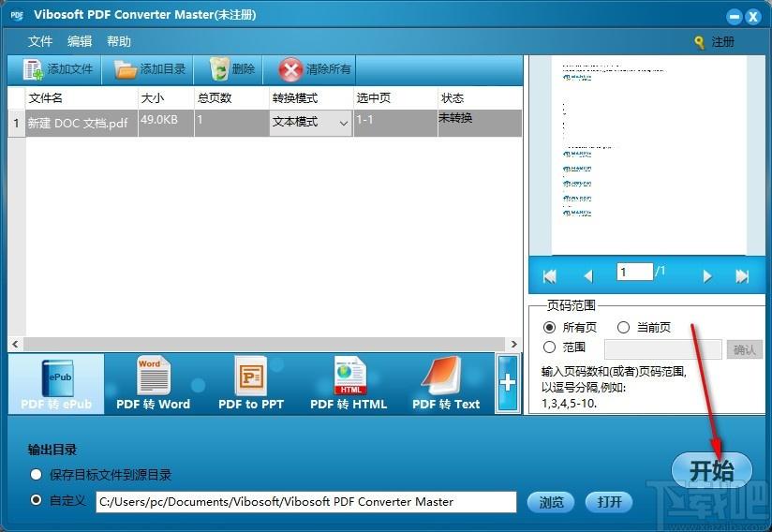Click the 转换模式 column header

[311, 98]
